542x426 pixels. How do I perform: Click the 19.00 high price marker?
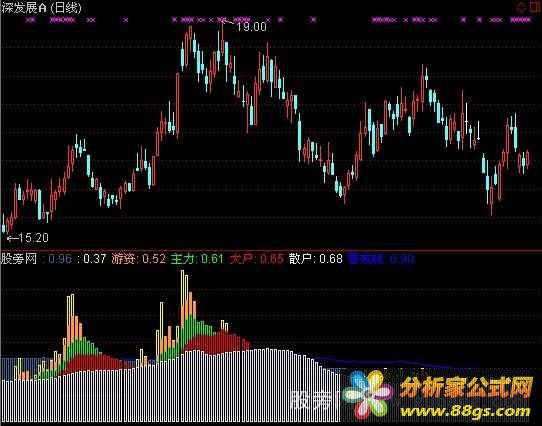[251, 27]
